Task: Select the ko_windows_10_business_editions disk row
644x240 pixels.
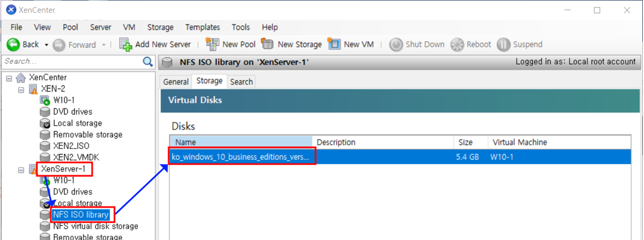Action: pos(400,157)
